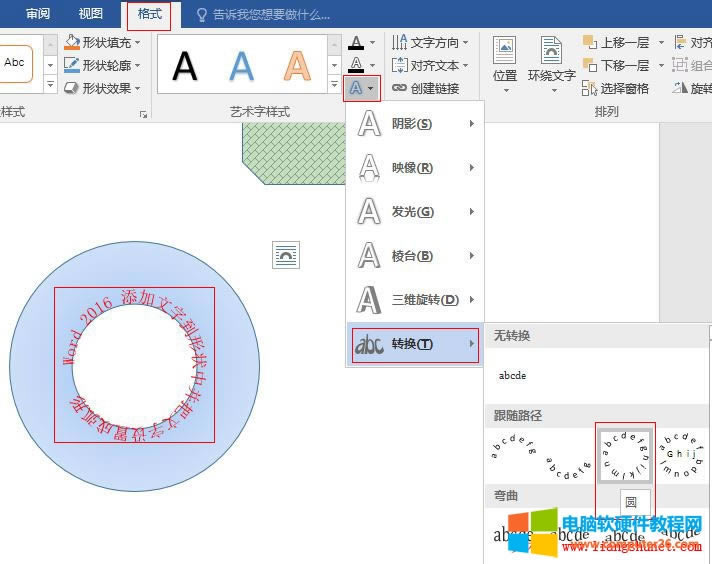Switch to the 视图 tab

tap(90, 14)
